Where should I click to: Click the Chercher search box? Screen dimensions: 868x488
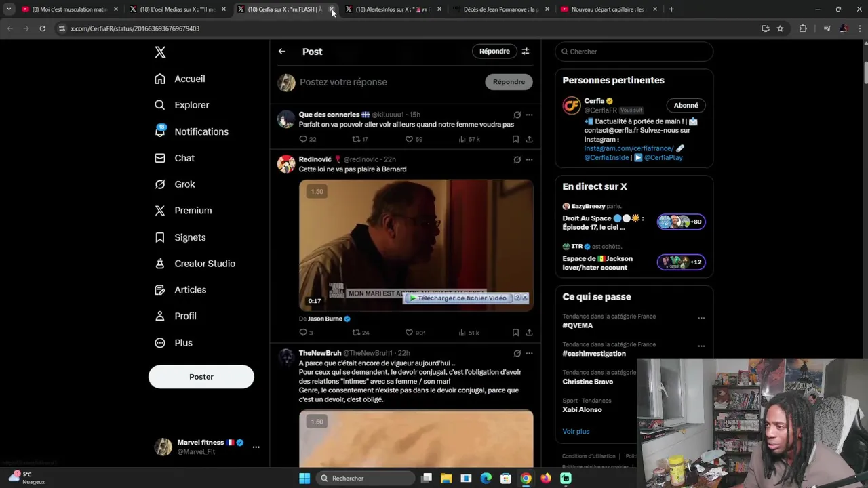tap(634, 52)
